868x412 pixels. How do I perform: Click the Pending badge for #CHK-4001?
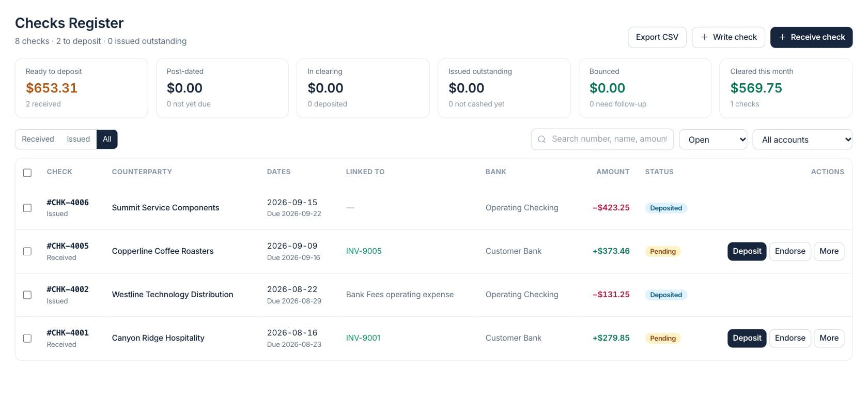(x=663, y=338)
